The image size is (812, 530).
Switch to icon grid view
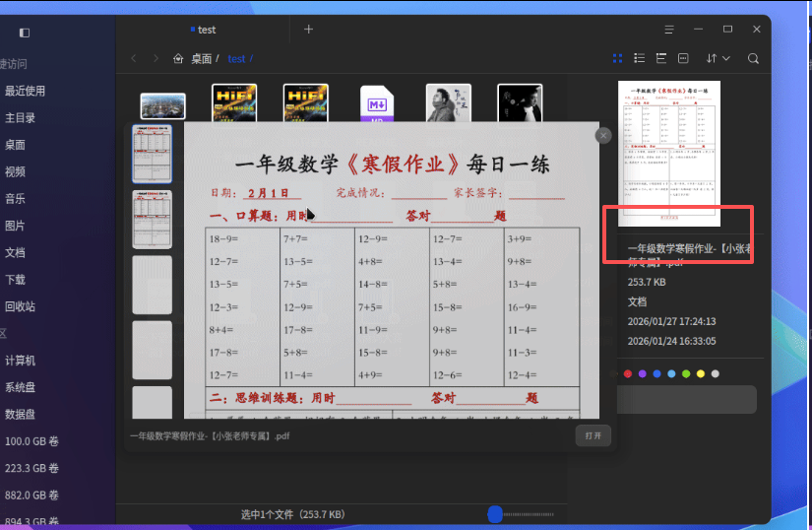pos(617,58)
